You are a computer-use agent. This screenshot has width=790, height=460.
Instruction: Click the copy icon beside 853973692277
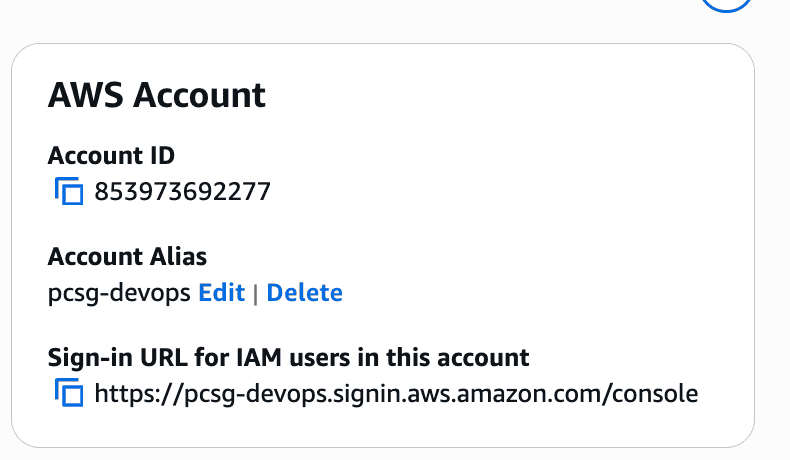[x=68, y=191]
